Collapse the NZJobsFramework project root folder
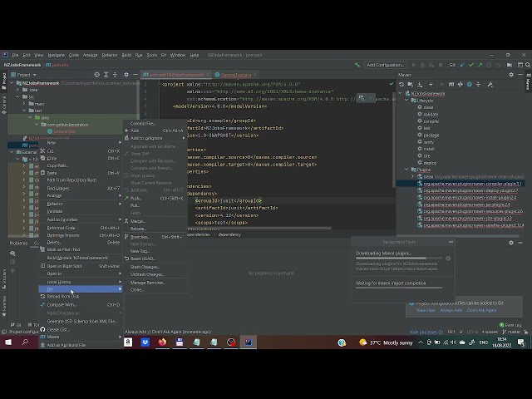The width and height of the screenshot is (532, 399). tap(12, 83)
